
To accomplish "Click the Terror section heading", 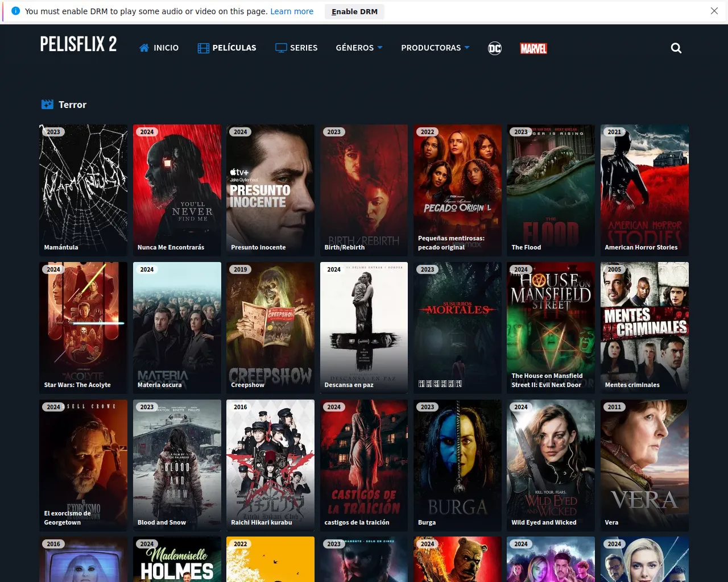I will (x=72, y=105).
